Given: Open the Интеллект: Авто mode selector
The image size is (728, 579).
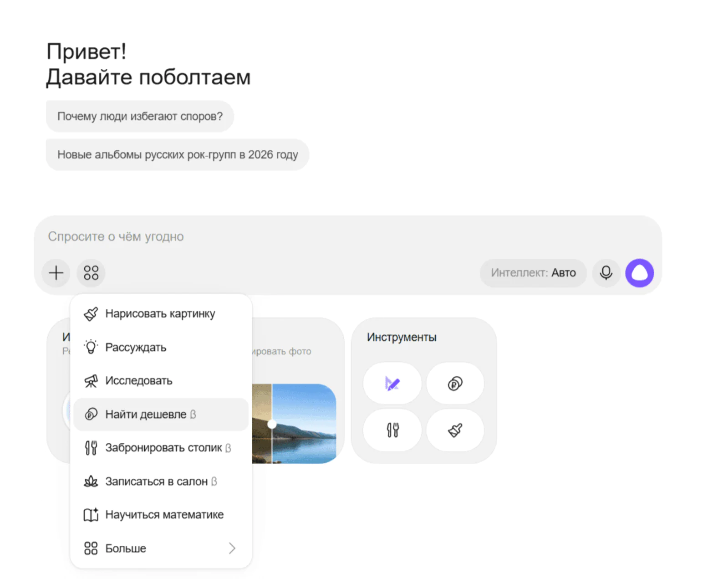Looking at the screenshot, I should 533,273.
